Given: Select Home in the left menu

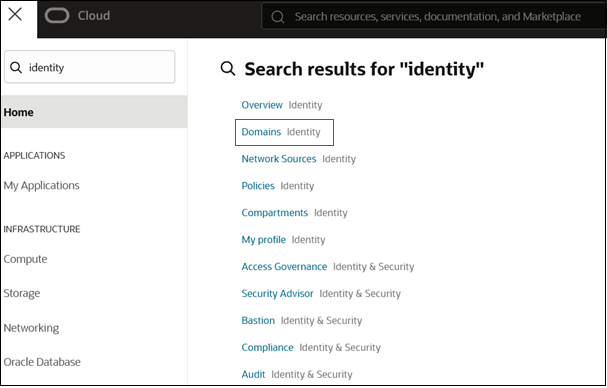Looking at the screenshot, I should point(94,112).
